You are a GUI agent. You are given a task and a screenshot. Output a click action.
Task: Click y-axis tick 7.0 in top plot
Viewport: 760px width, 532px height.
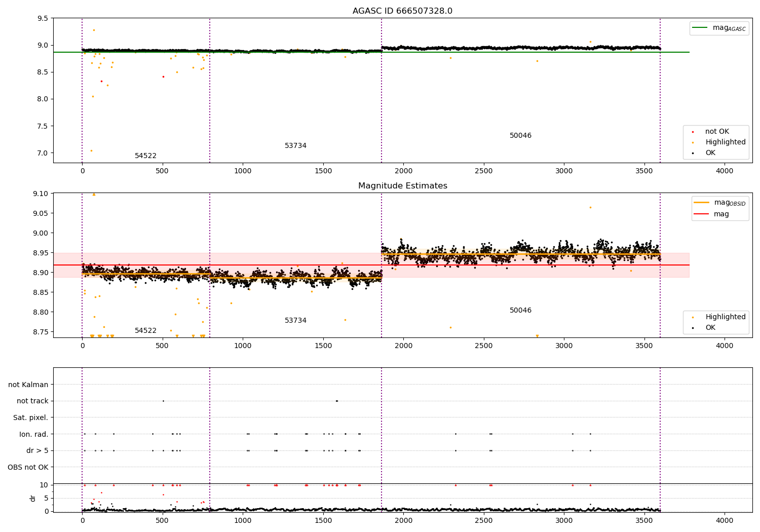pos(43,153)
